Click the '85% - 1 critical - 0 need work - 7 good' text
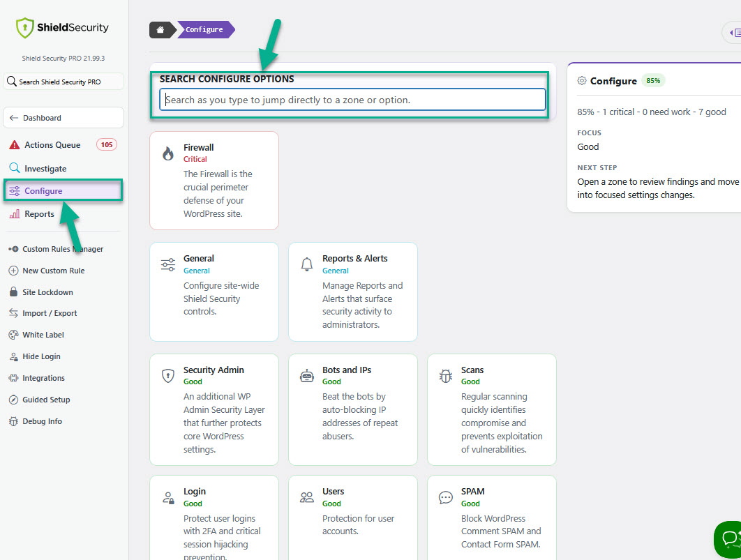 [651, 112]
